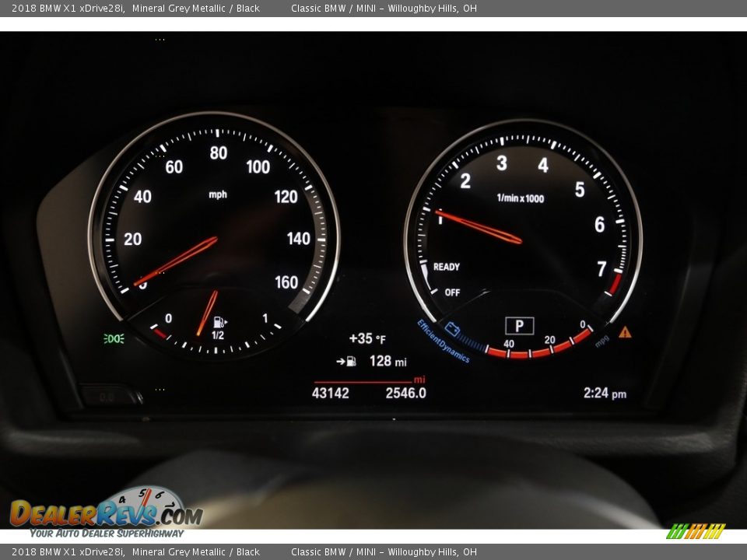Click the OFF label on tachometer
Image resolution: width=747 pixels, height=560 pixels.
click(x=452, y=292)
